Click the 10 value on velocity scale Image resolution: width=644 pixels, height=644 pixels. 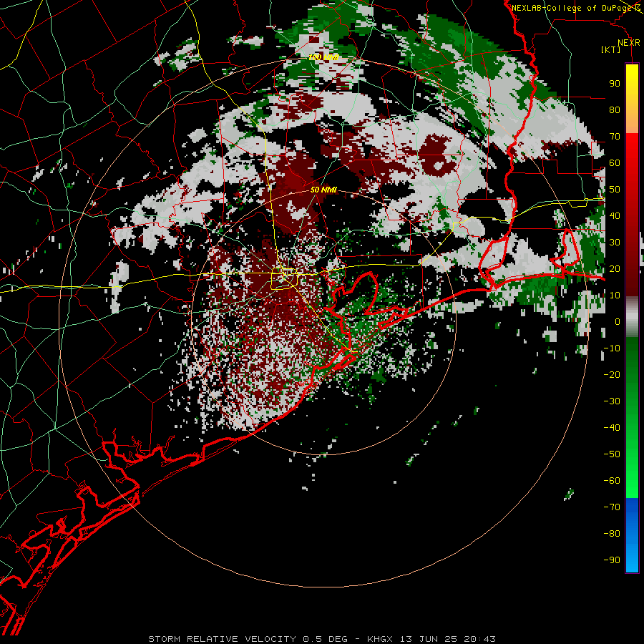click(615, 296)
